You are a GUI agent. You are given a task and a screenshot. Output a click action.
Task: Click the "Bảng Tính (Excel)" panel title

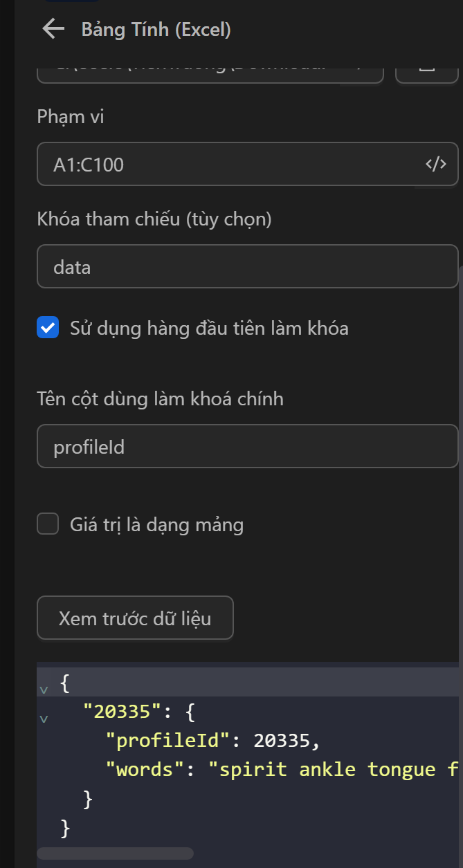156,30
